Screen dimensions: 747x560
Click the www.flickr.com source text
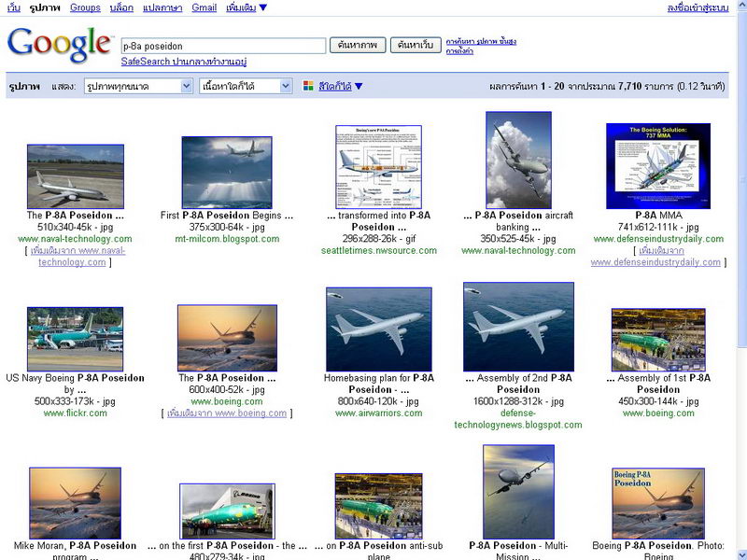click(x=76, y=413)
